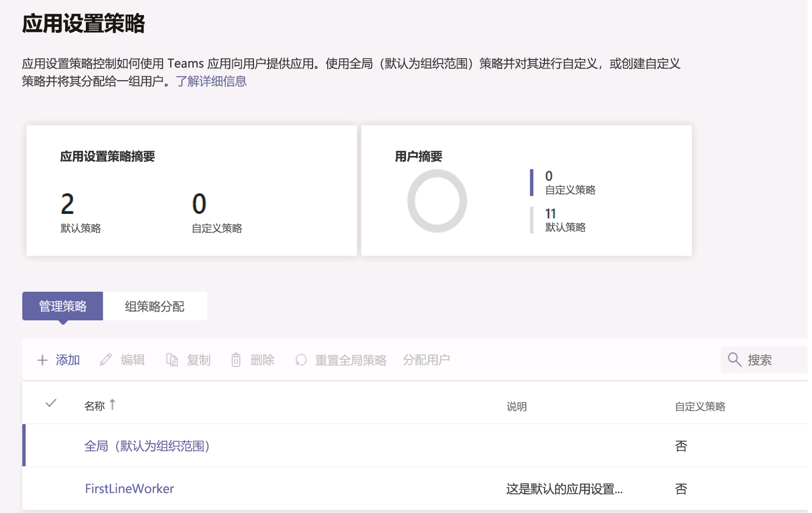Focus the 搜索 input field
This screenshot has width=812, height=513.
(x=765, y=360)
